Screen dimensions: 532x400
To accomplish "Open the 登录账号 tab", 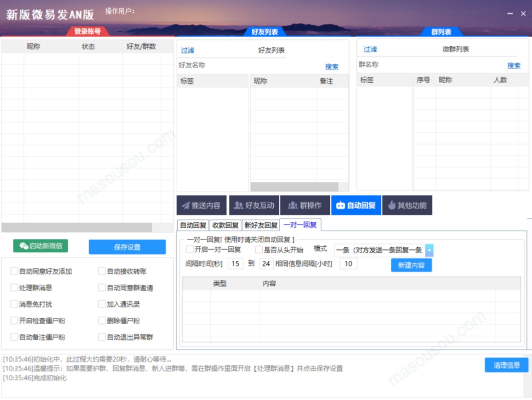I will 88,31.
